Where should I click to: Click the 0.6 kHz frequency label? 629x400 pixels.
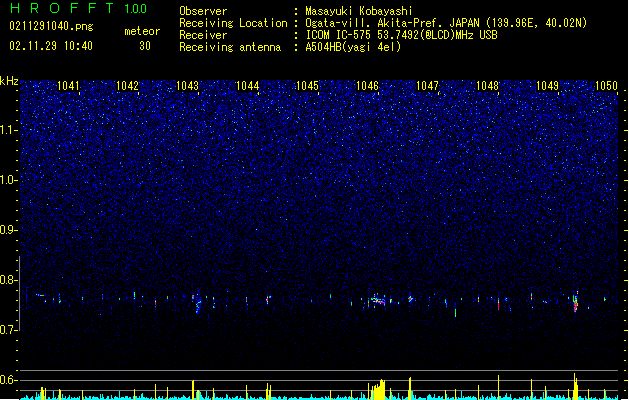[9, 380]
